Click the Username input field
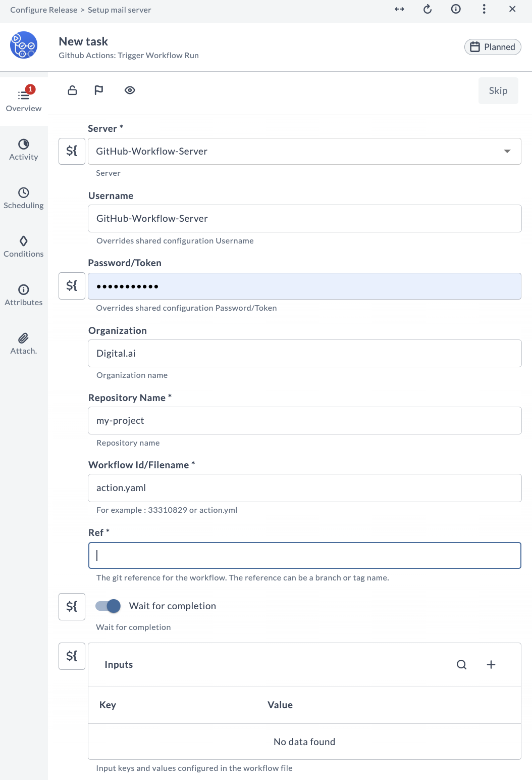The height and width of the screenshot is (780, 532). tap(305, 218)
